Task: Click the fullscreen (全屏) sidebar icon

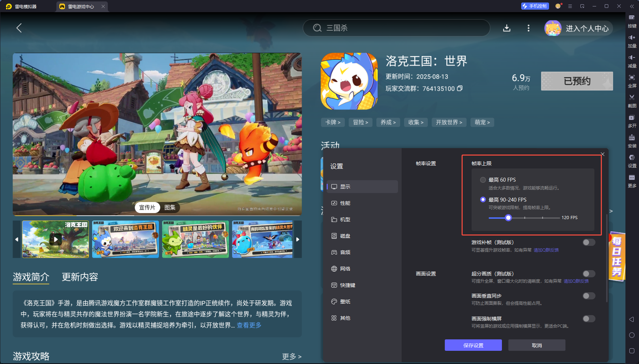Action: [632, 80]
